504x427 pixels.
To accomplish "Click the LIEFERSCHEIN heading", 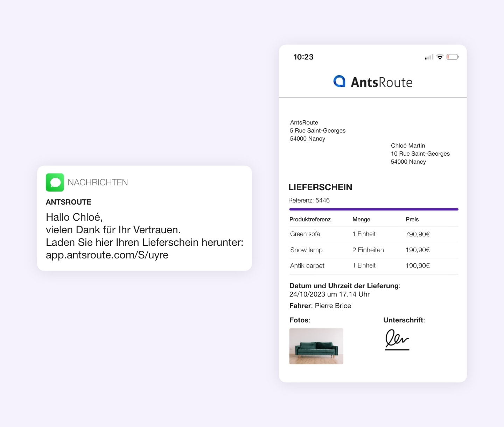I will 320,187.
